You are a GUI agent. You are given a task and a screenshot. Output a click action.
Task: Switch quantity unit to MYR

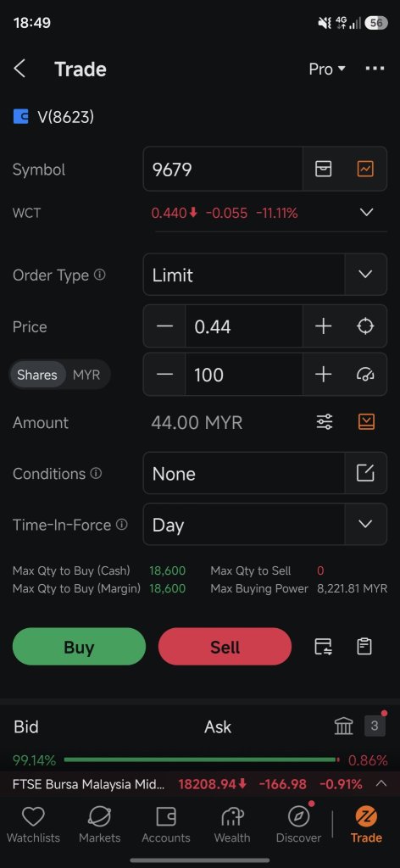86,375
